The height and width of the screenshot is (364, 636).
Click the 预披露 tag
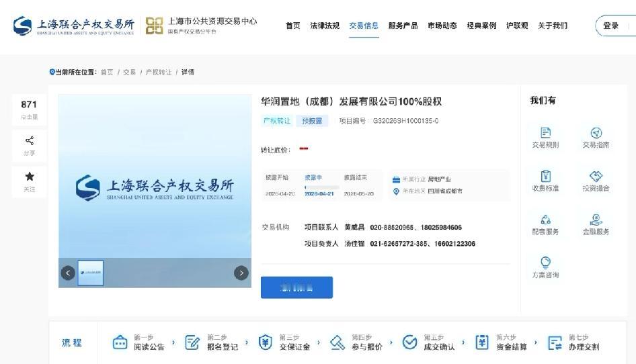pyautogui.click(x=312, y=121)
